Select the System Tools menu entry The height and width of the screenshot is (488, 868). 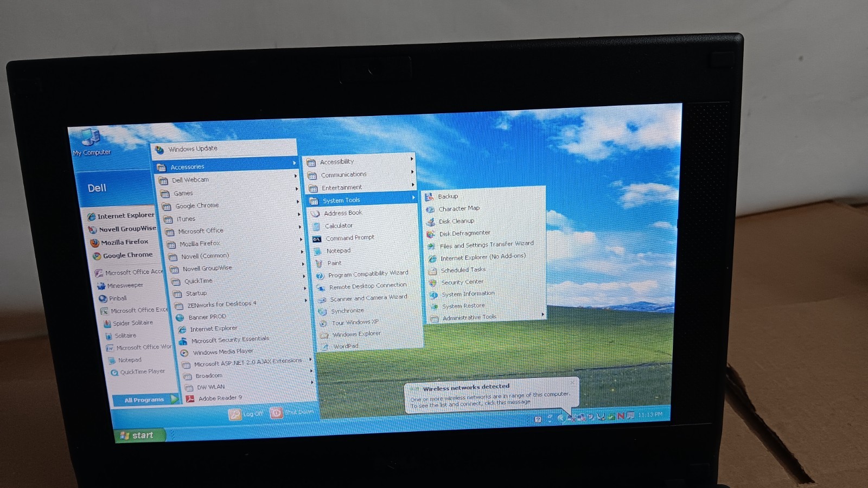tap(363, 200)
